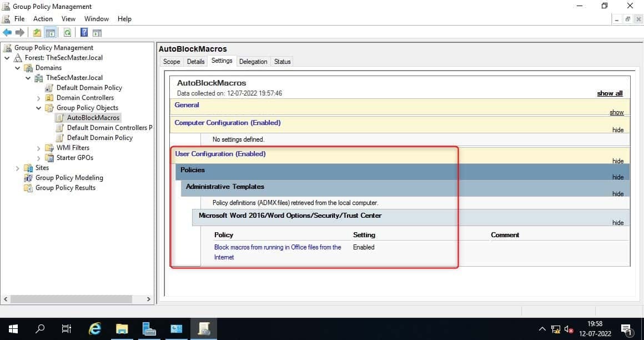644x340 pixels.
Task: Expand the WMI Filters node
Action: point(39,148)
